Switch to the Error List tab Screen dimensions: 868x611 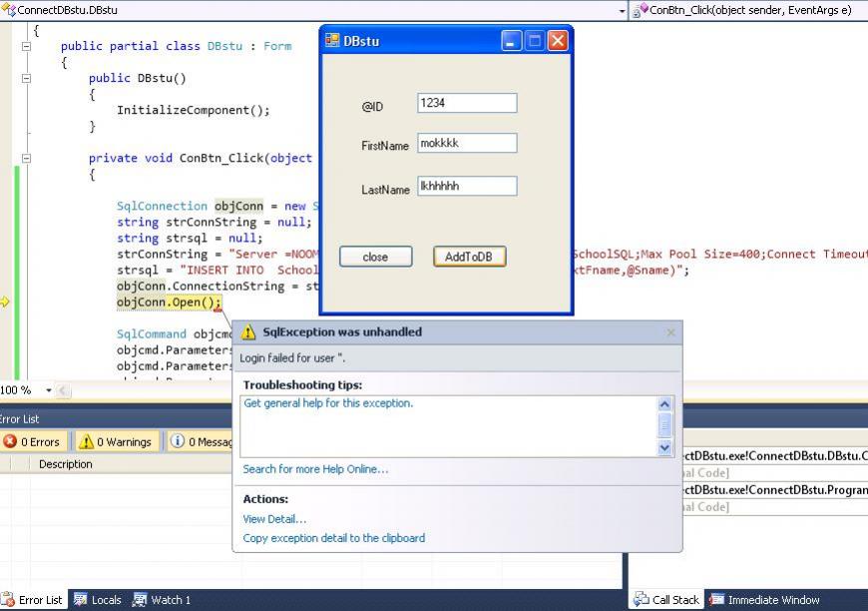32,600
